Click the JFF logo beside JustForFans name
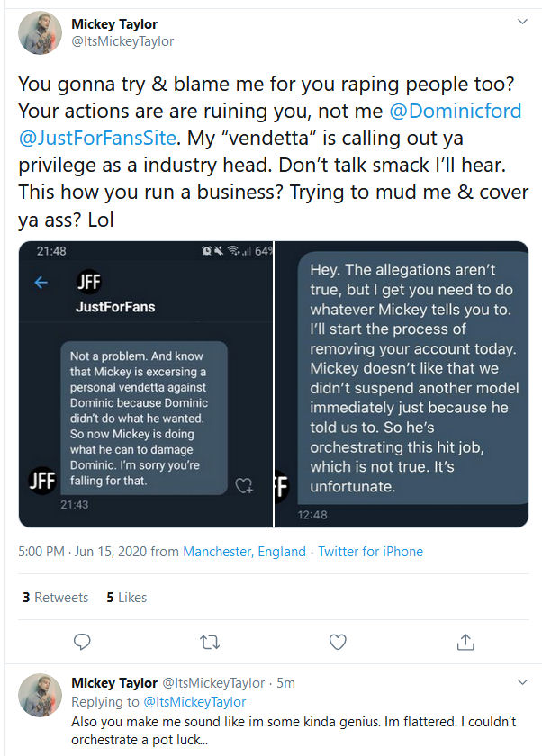Viewport: 542px width, 756px height. [x=89, y=282]
